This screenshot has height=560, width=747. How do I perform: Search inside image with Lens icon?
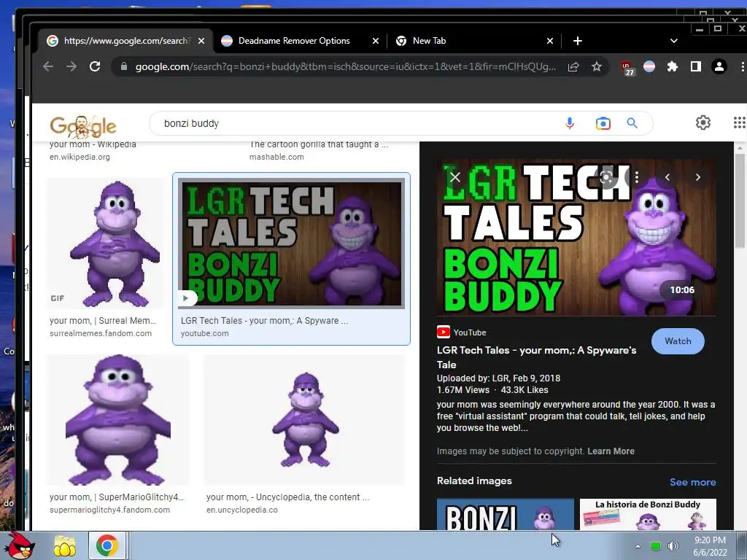[606, 177]
